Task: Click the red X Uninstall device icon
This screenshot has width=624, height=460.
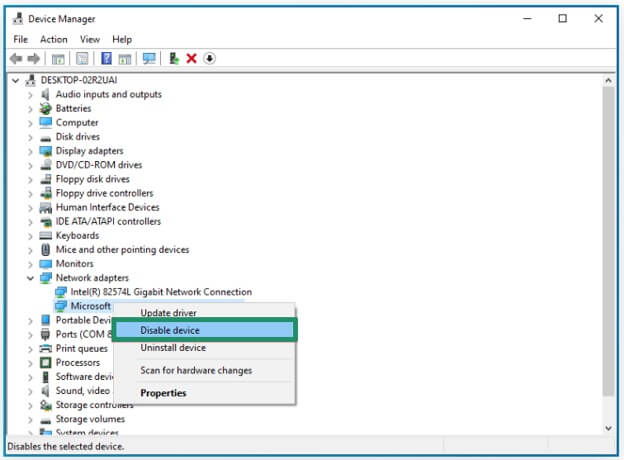Action: click(x=191, y=58)
